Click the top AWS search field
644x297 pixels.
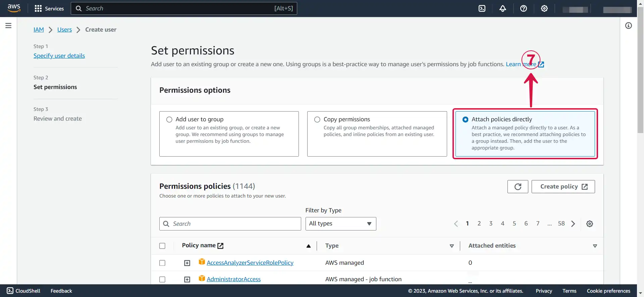coord(184,8)
